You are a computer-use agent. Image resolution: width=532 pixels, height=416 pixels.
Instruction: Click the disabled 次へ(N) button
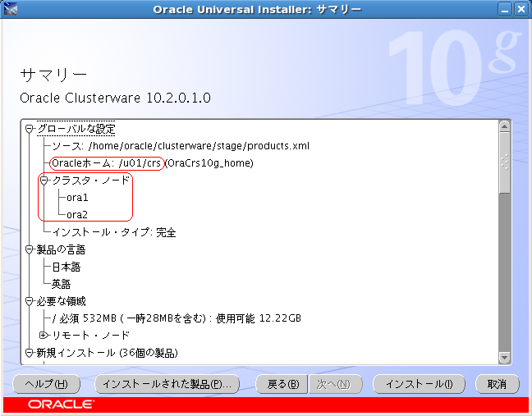point(336,384)
